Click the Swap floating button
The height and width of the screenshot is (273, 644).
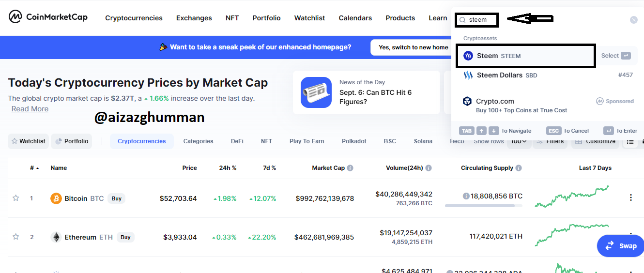click(620, 246)
